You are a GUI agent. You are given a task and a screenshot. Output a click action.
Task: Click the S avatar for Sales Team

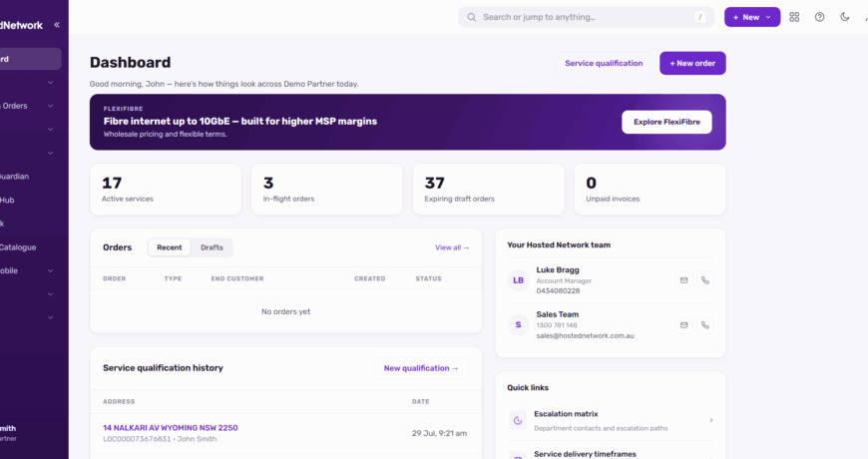[x=518, y=325]
